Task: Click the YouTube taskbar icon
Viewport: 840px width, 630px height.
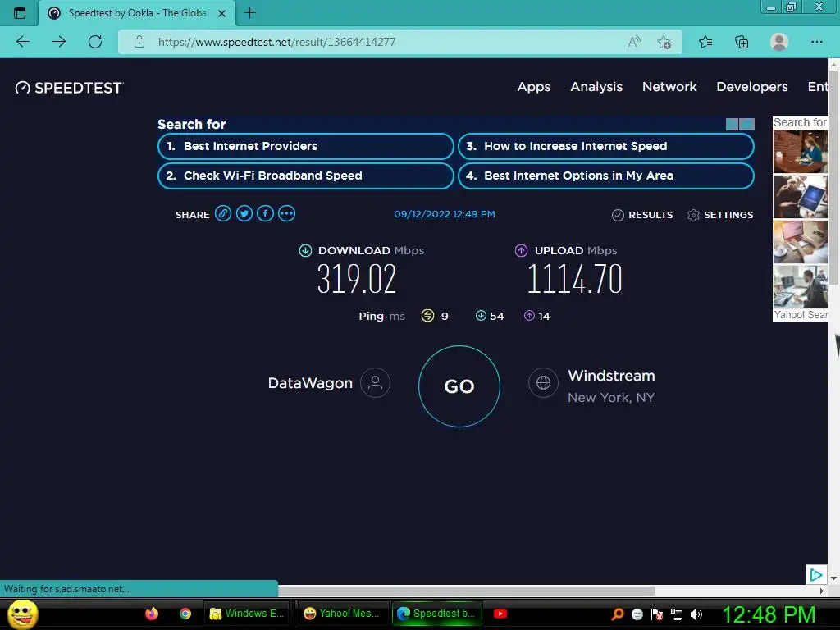Action: pos(500,614)
